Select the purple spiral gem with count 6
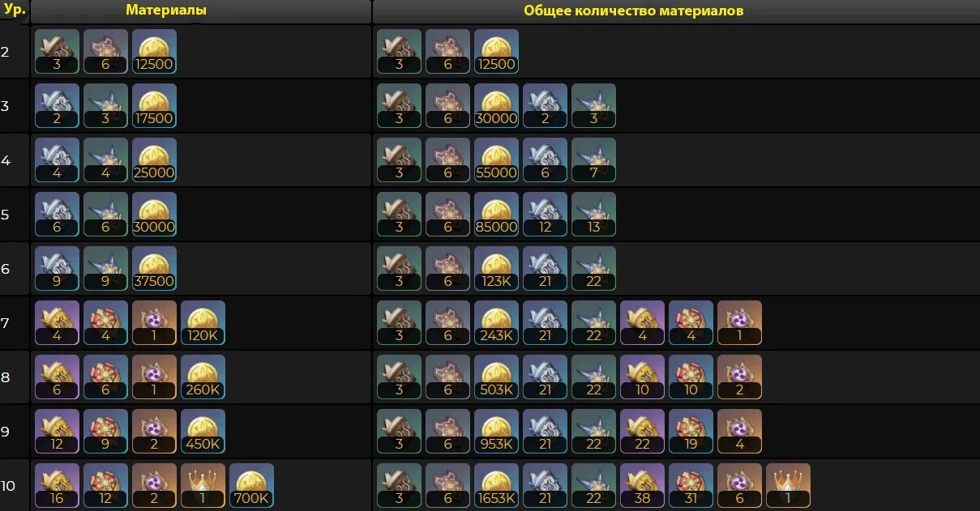The image size is (980, 511). coord(739,485)
